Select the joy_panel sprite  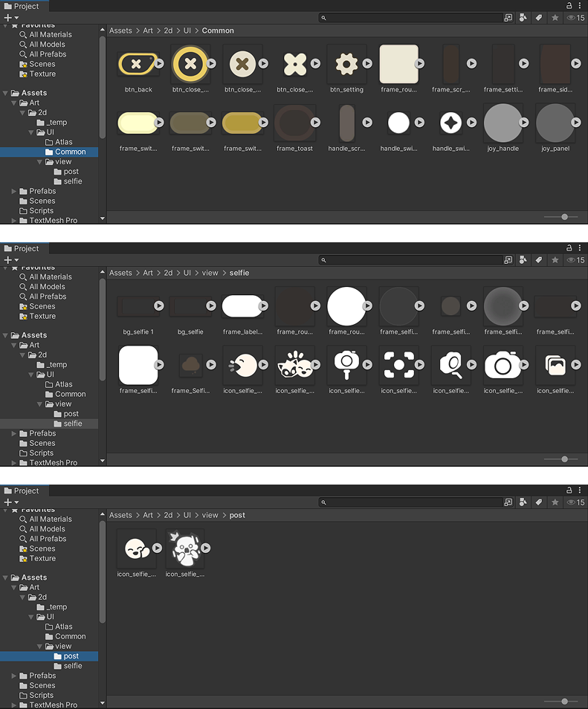(555, 123)
